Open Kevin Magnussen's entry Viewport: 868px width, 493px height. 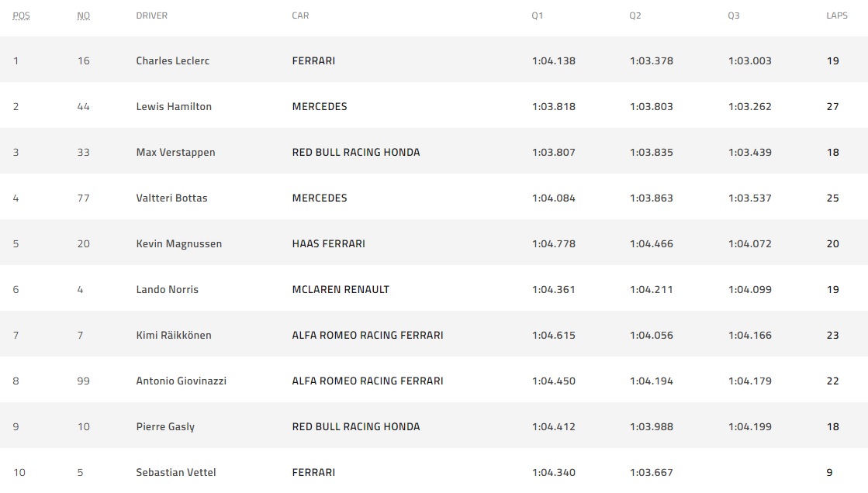tap(178, 243)
